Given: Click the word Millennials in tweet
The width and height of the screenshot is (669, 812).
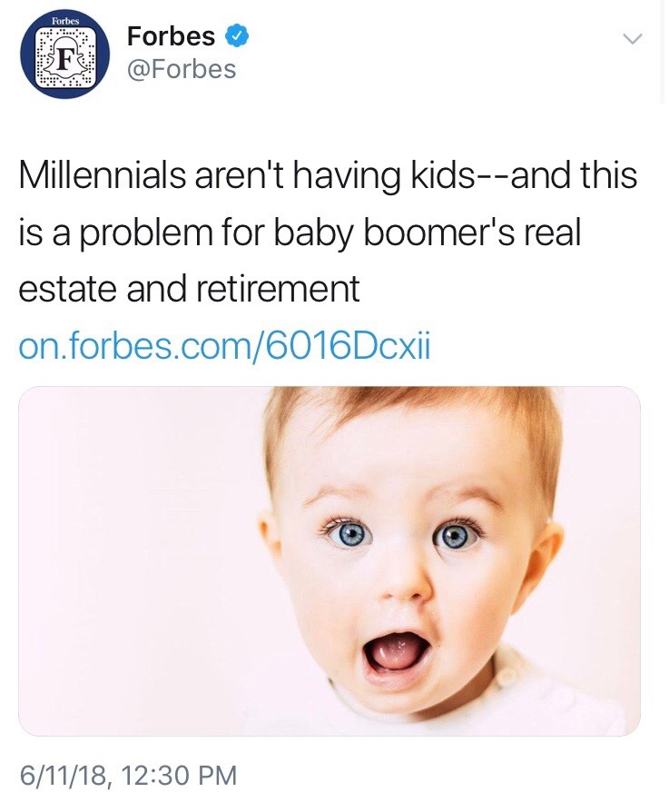Looking at the screenshot, I should tap(102, 174).
